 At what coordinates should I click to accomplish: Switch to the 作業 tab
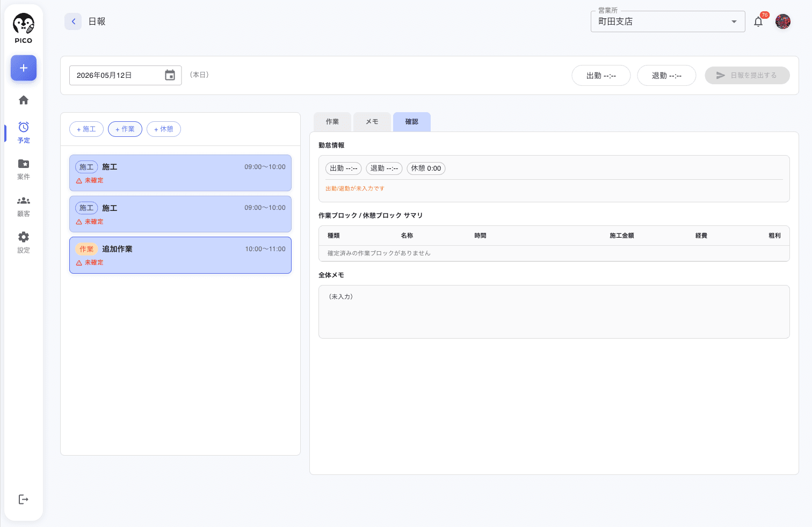tap(332, 122)
